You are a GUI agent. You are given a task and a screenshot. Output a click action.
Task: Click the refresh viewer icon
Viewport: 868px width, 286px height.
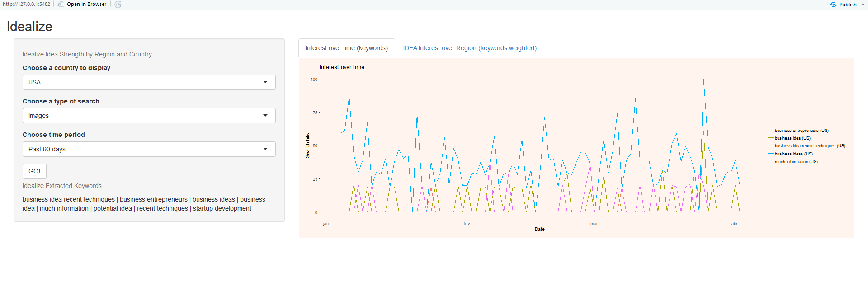coord(118,5)
